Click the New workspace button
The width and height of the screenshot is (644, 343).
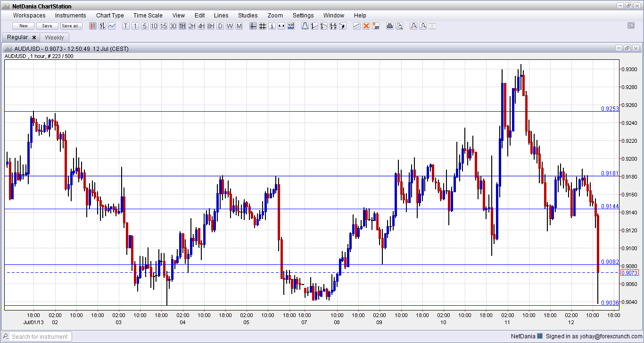[x=24, y=26]
